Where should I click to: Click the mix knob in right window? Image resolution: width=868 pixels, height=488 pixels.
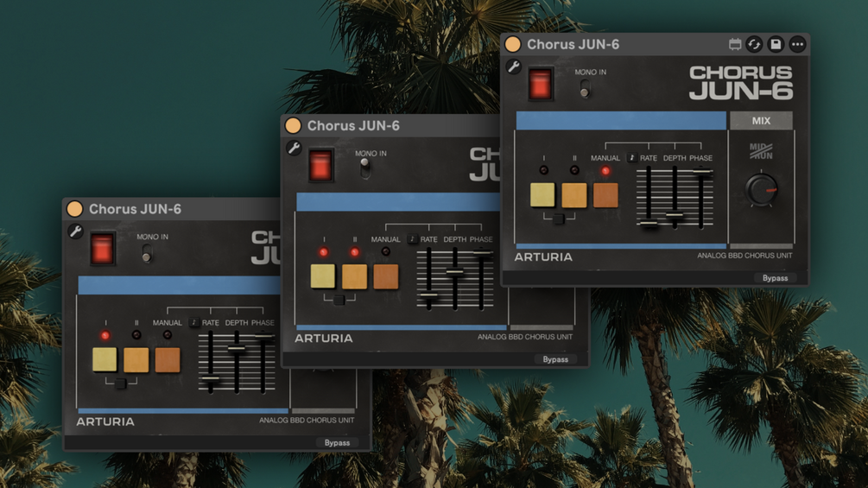[x=762, y=189]
